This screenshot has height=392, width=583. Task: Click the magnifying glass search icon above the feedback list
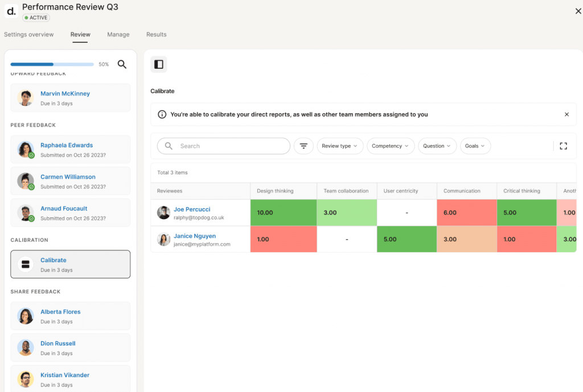click(122, 64)
